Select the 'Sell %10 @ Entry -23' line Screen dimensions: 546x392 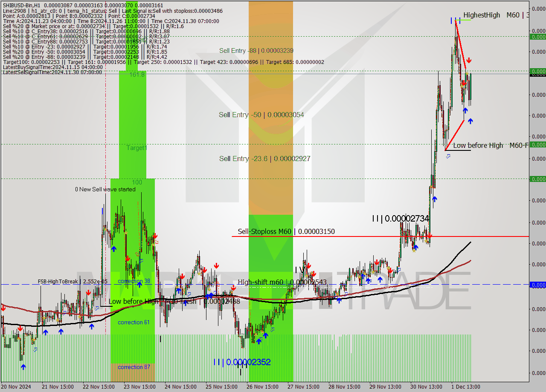[85, 46]
